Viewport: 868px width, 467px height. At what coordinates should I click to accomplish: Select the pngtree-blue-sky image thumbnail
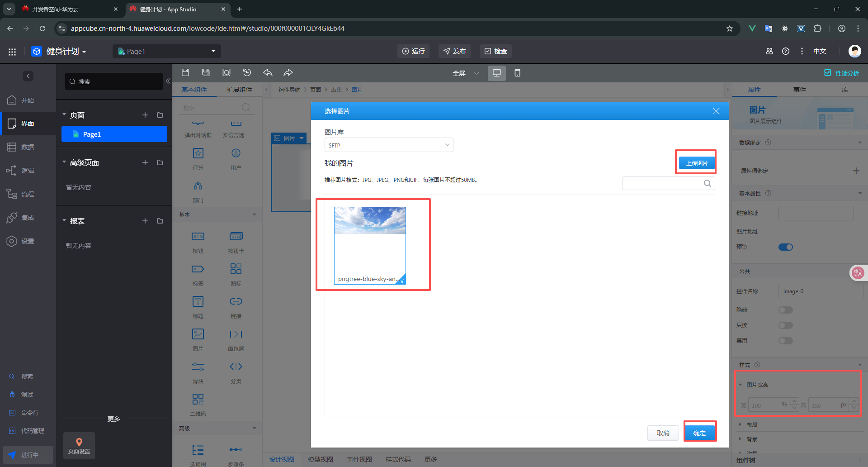coord(370,245)
